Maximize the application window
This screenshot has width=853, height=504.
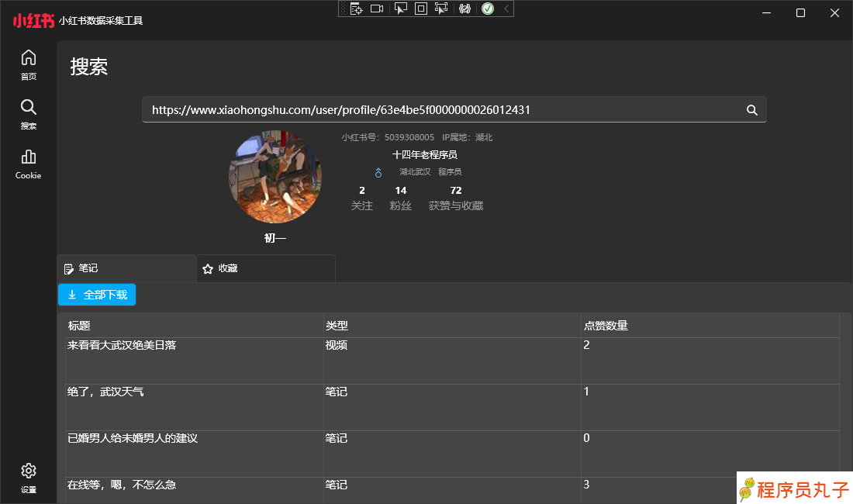pos(800,12)
